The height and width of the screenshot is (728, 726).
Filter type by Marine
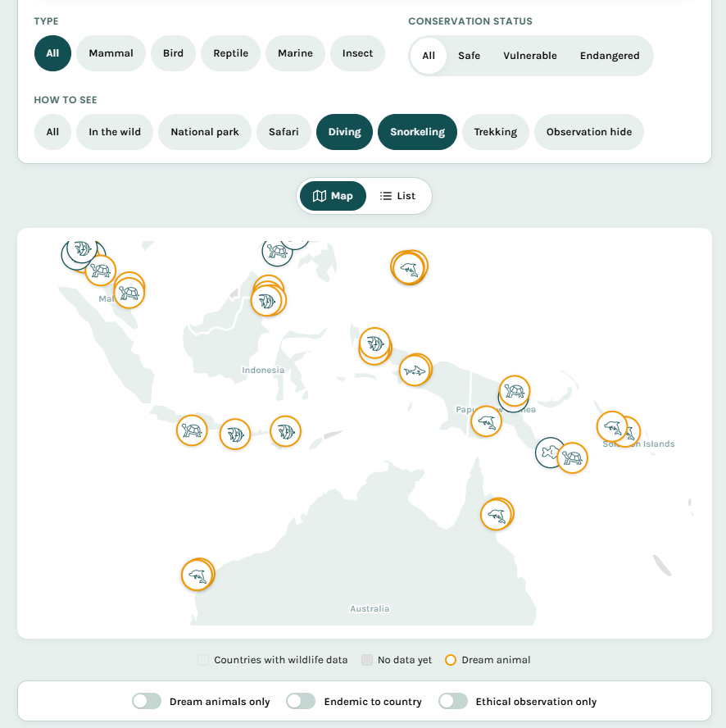click(x=295, y=53)
